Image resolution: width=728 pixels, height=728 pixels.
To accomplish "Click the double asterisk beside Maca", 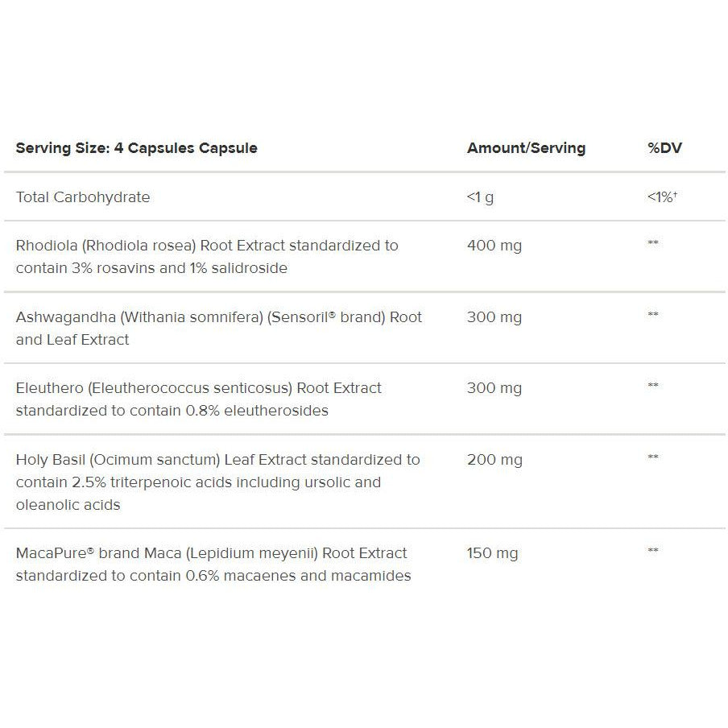I will 653,550.
